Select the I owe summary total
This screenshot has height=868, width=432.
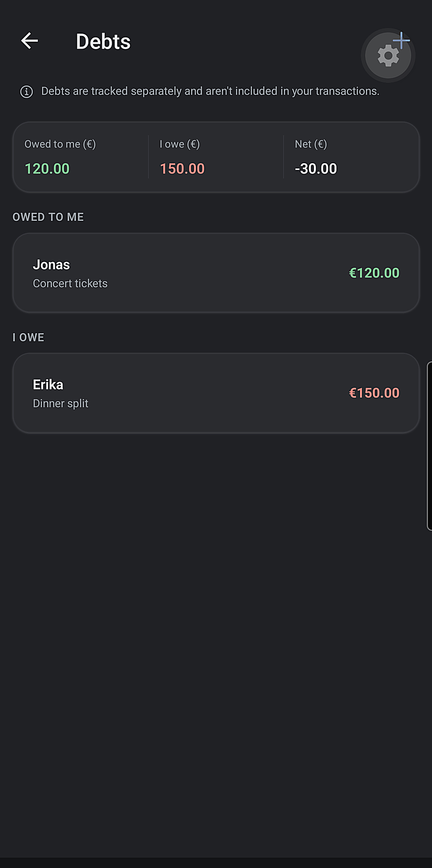(x=182, y=169)
